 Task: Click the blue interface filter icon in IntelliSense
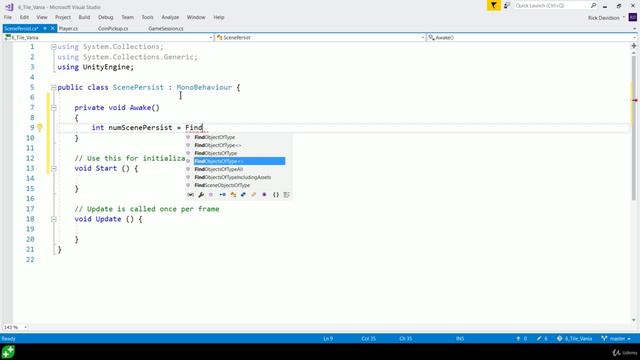coord(222,195)
